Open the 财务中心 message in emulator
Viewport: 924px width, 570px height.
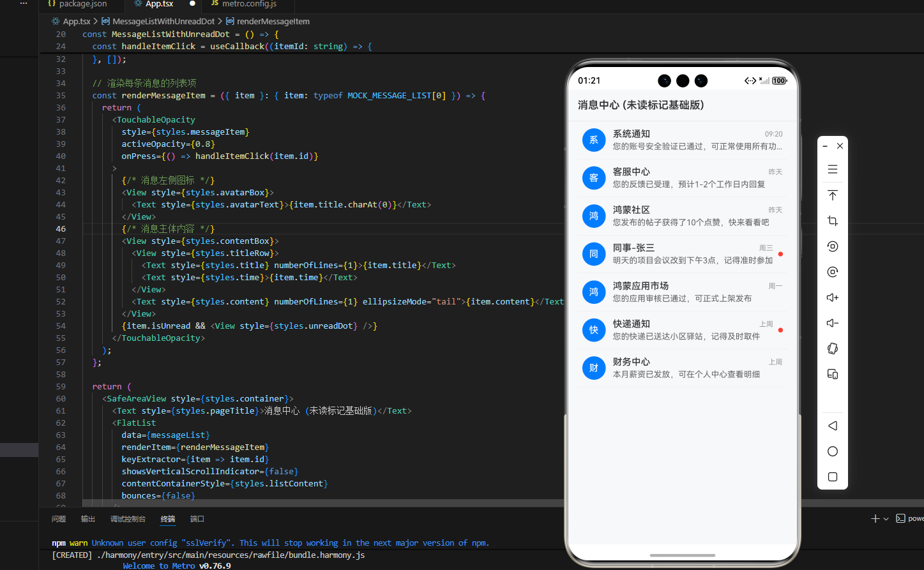pyautogui.click(x=682, y=368)
